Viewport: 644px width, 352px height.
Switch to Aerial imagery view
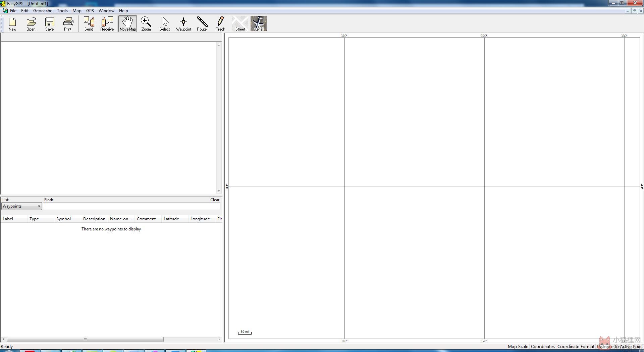coord(259,24)
